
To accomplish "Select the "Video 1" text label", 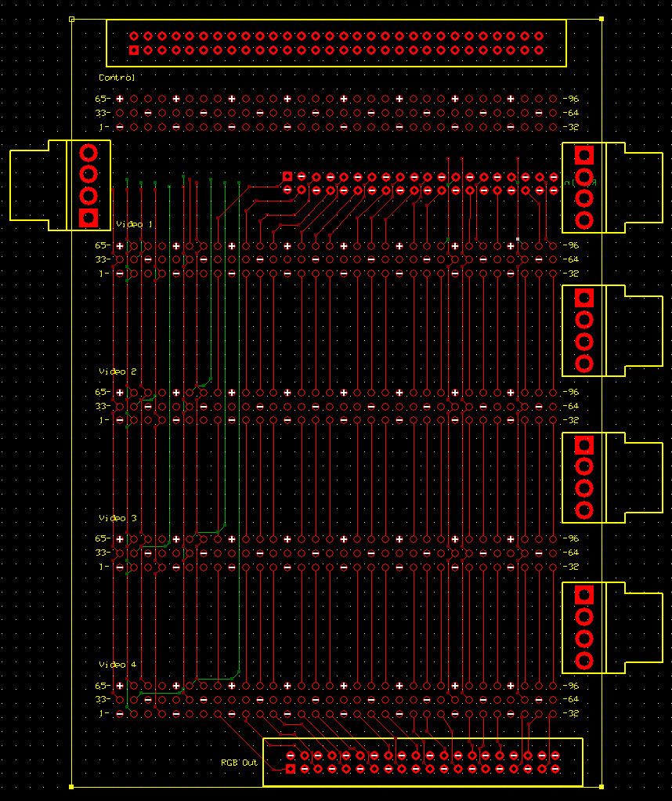I will 135,225.
